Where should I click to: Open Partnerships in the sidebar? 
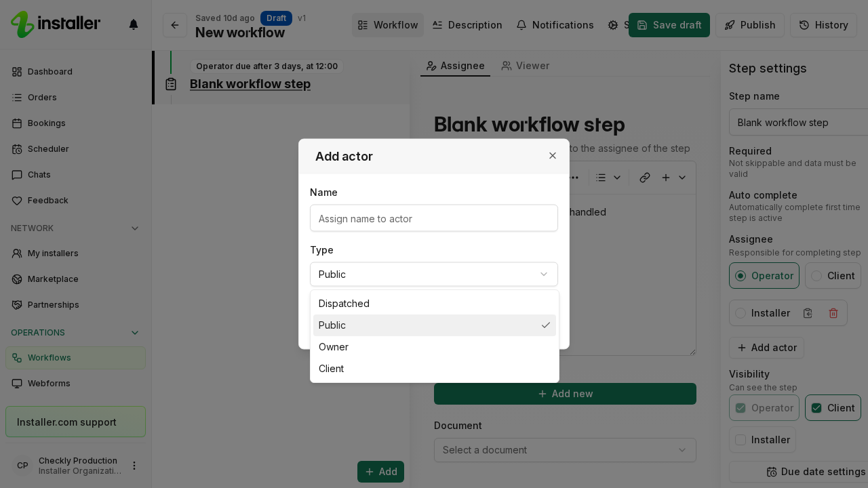click(75, 305)
